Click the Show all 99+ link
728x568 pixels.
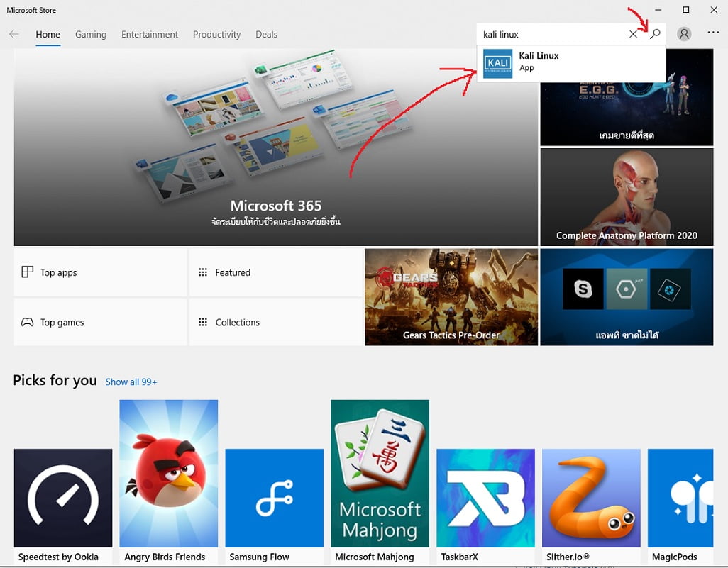tap(131, 382)
